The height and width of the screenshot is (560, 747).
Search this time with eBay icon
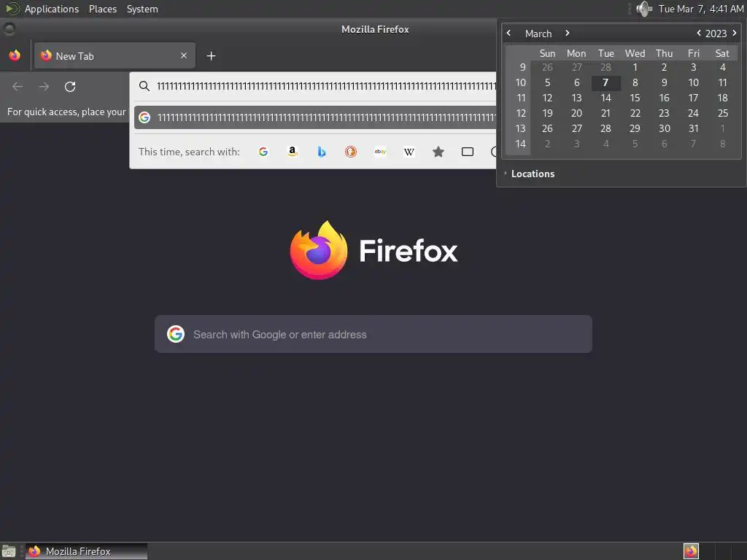380,152
